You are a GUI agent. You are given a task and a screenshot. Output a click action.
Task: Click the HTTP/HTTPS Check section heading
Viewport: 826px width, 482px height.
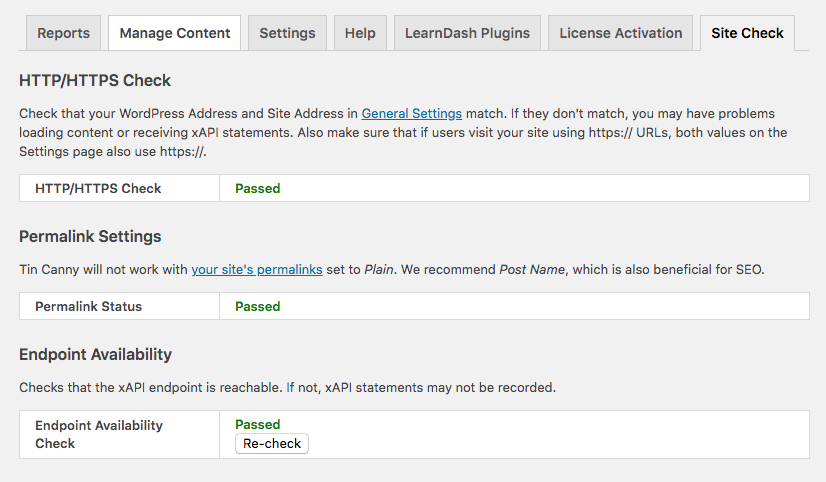point(95,81)
